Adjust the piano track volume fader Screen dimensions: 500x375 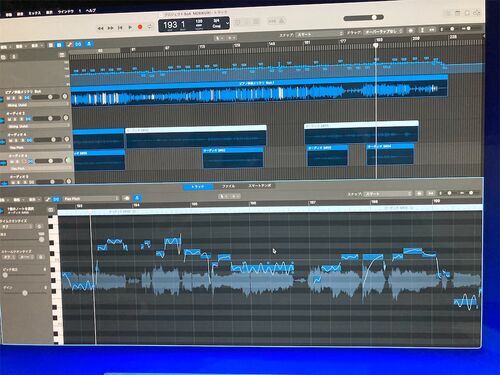[x=46, y=97]
